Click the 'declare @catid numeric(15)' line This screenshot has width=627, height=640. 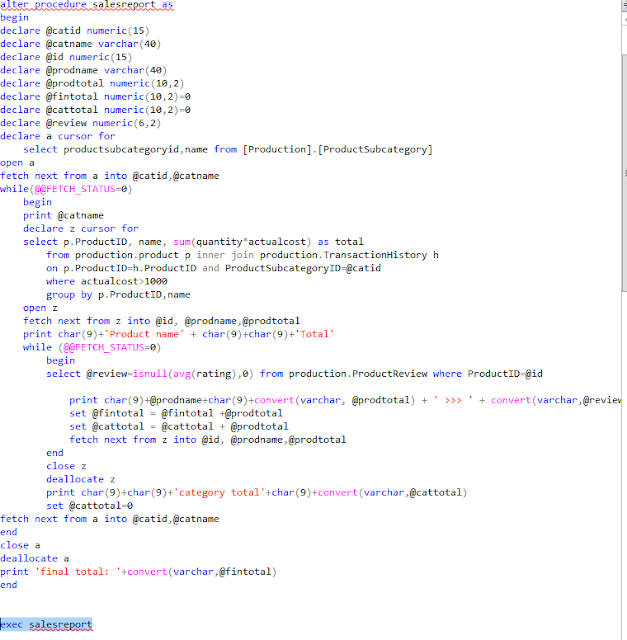coord(75,31)
